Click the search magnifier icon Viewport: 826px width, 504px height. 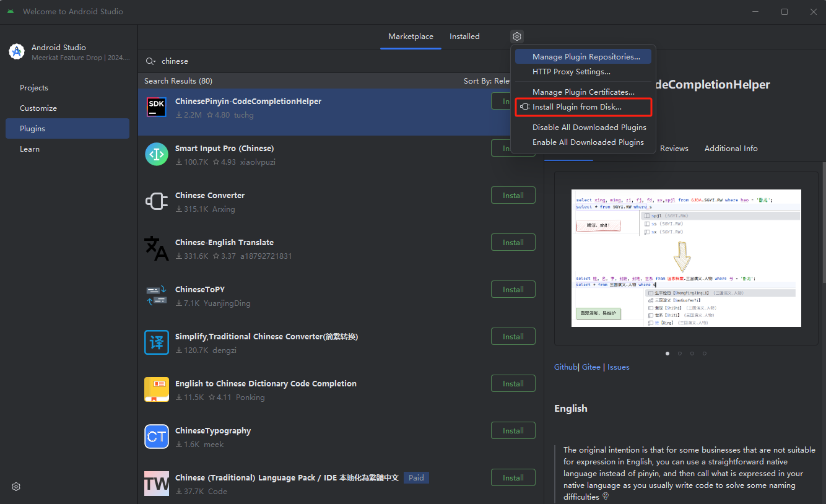point(150,61)
